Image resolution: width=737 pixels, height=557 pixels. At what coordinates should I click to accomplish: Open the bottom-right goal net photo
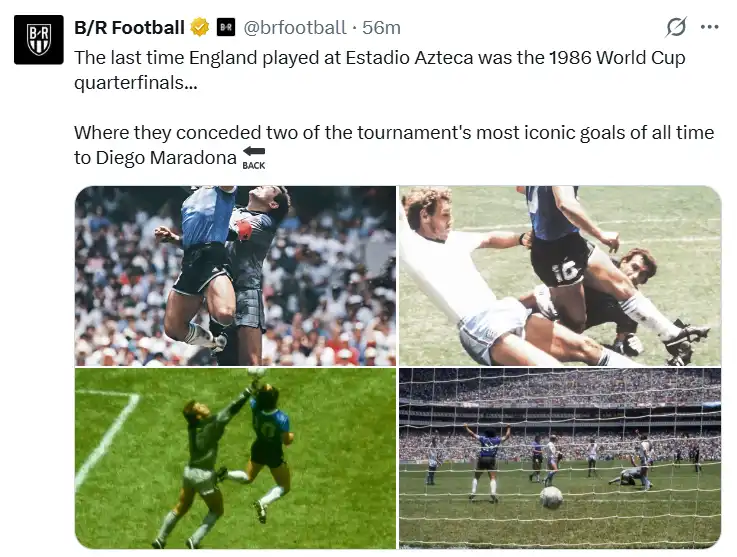click(x=560, y=458)
